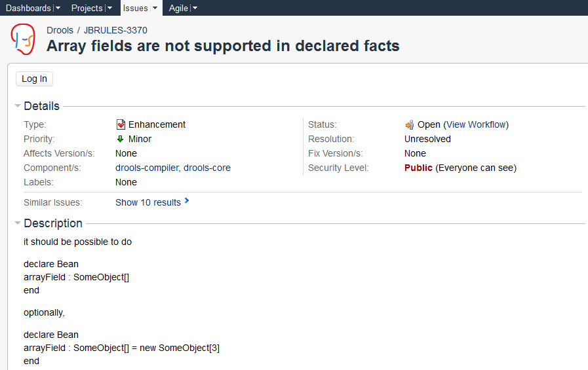Image resolution: width=588 pixels, height=370 pixels.
Task: Click the Enhancement type icon
Action: click(121, 124)
